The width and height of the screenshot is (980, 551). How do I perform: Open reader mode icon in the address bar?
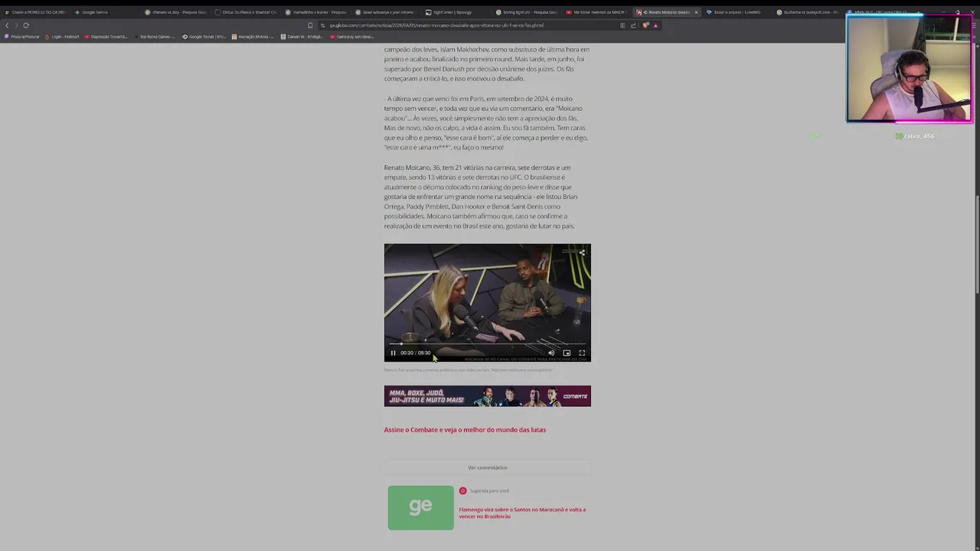(x=622, y=25)
